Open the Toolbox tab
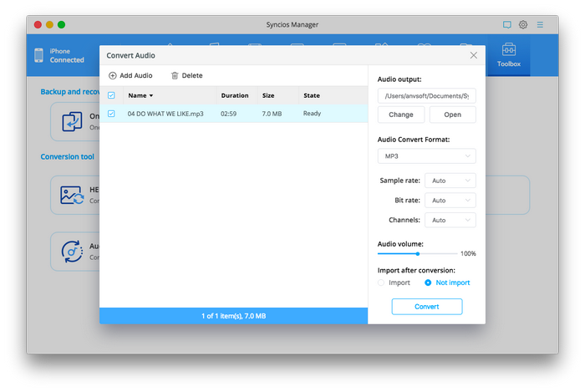The width and height of the screenshot is (585, 392). point(508,55)
